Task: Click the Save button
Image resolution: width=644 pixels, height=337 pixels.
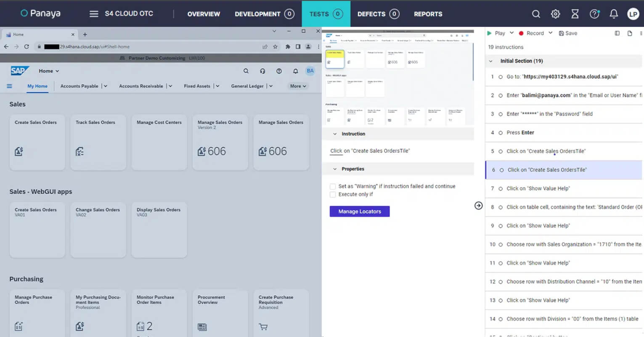Action: 568,33
